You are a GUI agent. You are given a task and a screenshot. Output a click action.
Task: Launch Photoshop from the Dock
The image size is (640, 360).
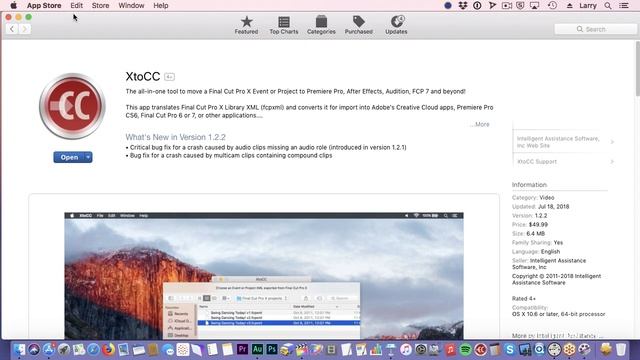click(x=272, y=349)
